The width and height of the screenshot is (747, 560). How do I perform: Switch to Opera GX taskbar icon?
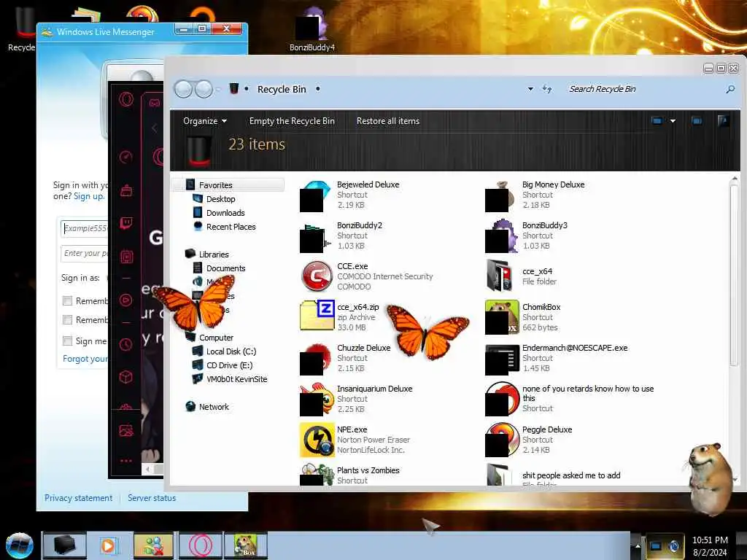click(201, 545)
